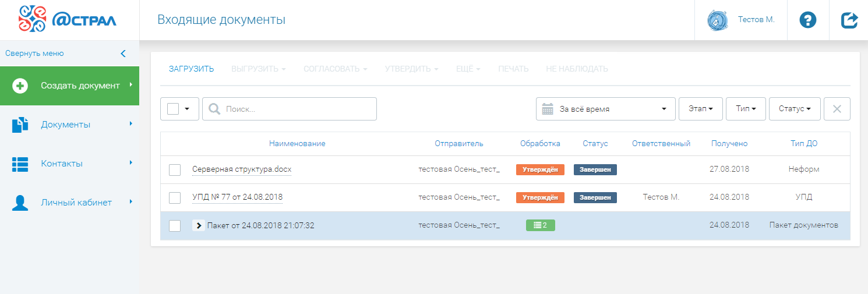This screenshot has width=868, height=294.
Task: Open the Серверная структура.docx document link
Action: click(x=242, y=169)
